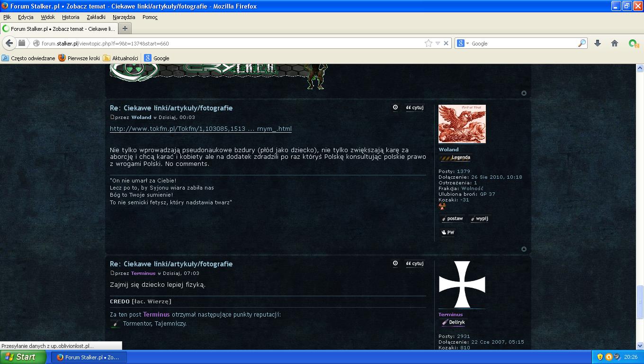The height and width of the screenshot is (364, 644).
Task: Open the Google bookmark
Action: coord(157,58)
